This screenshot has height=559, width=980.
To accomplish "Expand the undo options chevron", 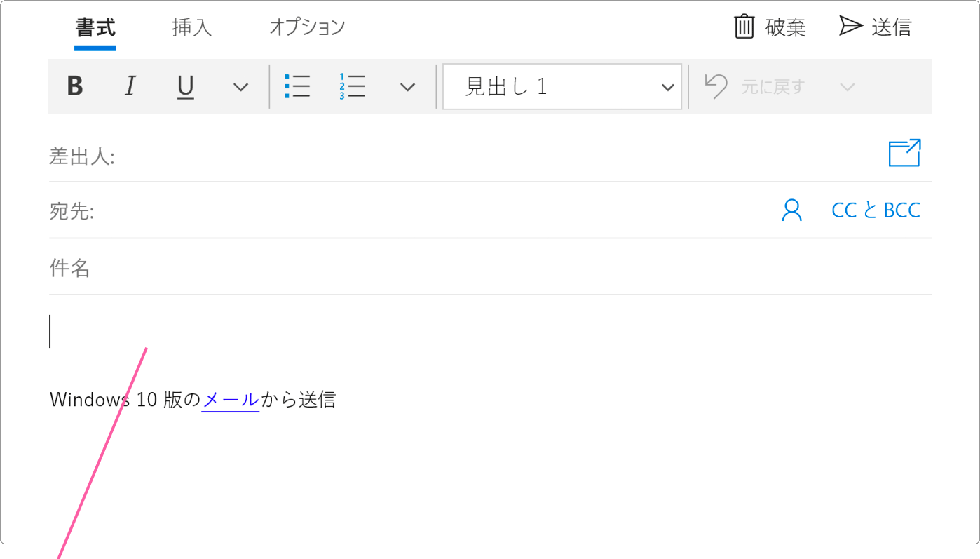I will pyautogui.click(x=848, y=87).
